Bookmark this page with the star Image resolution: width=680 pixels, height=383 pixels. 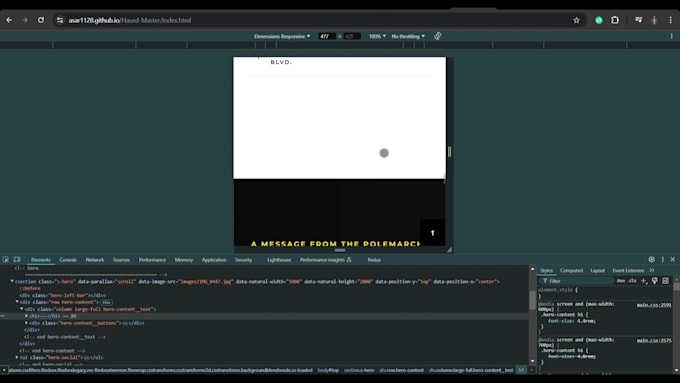pos(576,20)
